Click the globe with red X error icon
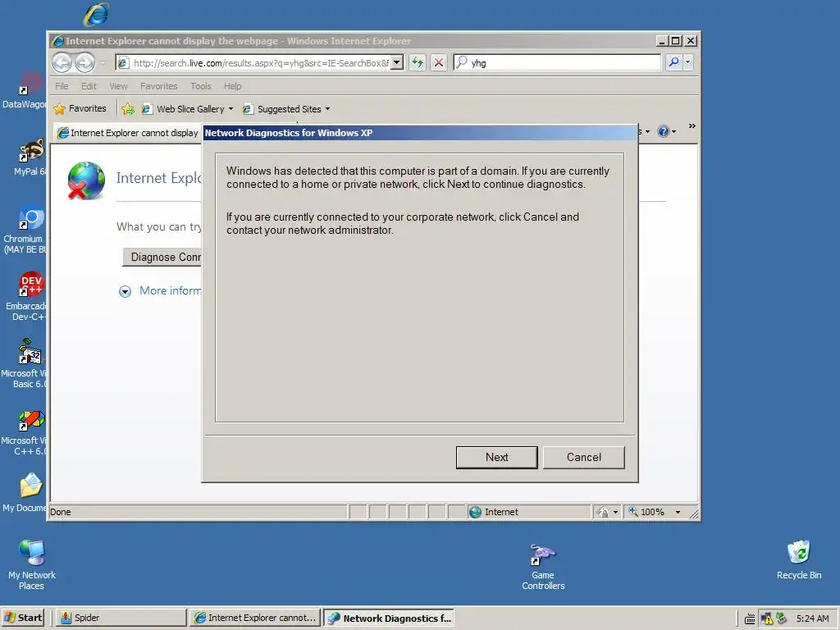 [85, 180]
